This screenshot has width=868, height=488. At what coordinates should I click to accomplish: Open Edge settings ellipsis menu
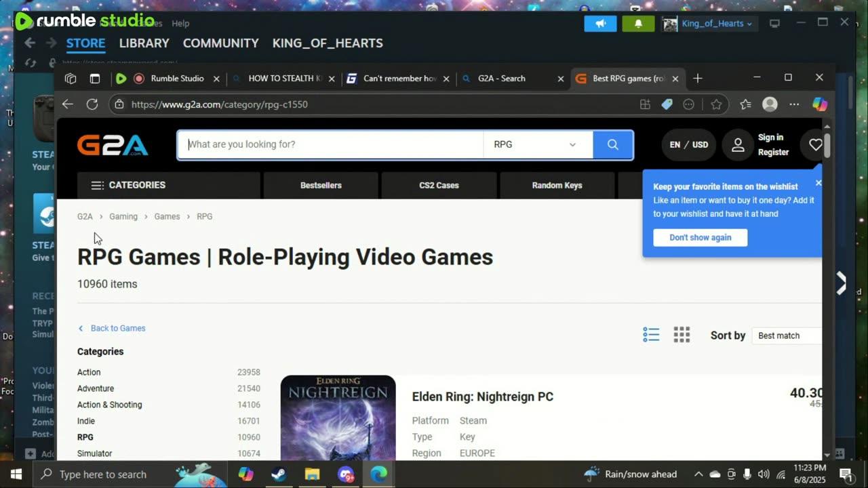[x=794, y=104]
